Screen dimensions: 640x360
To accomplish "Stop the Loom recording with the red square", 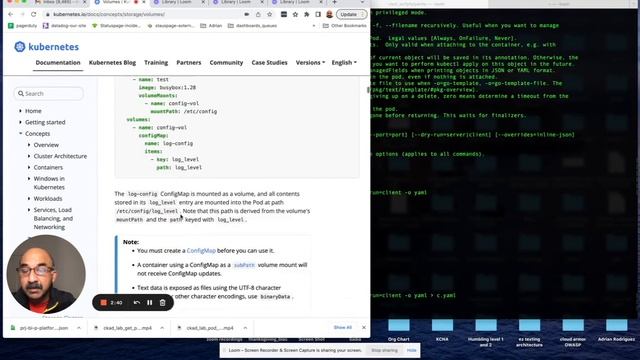I will (x=104, y=302).
